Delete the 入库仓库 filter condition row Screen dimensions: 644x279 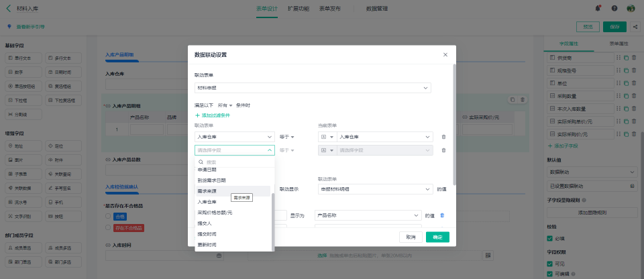(443, 137)
